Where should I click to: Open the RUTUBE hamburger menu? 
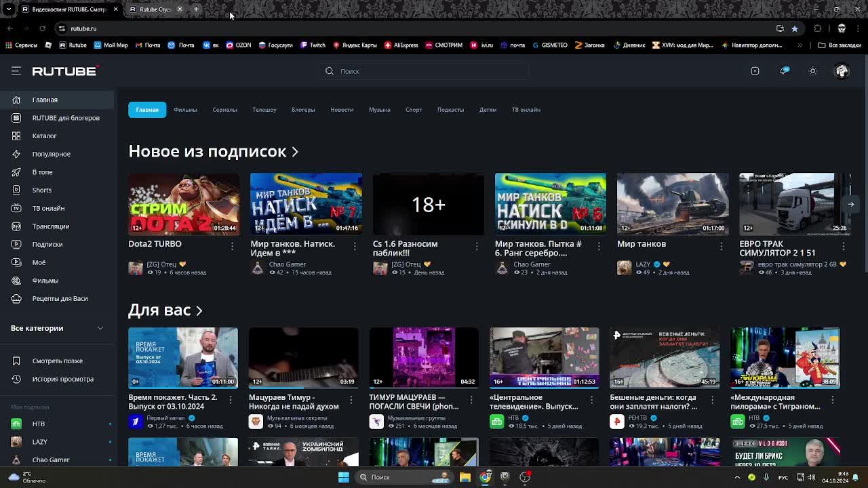[x=16, y=70]
